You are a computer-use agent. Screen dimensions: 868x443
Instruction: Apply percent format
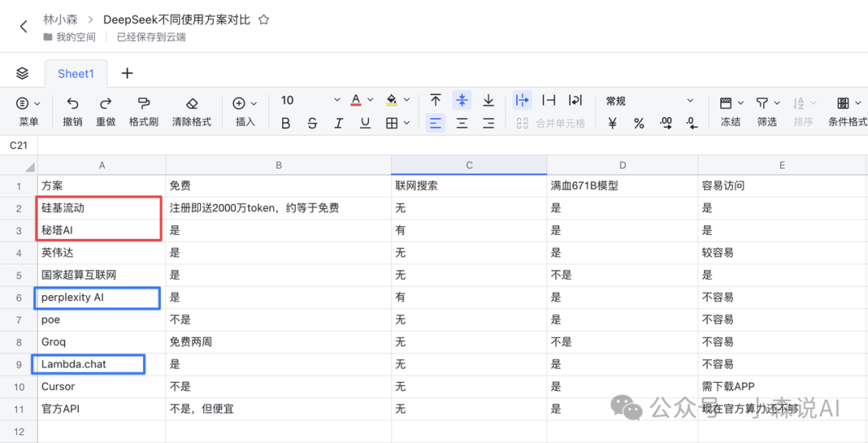[639, 124]
